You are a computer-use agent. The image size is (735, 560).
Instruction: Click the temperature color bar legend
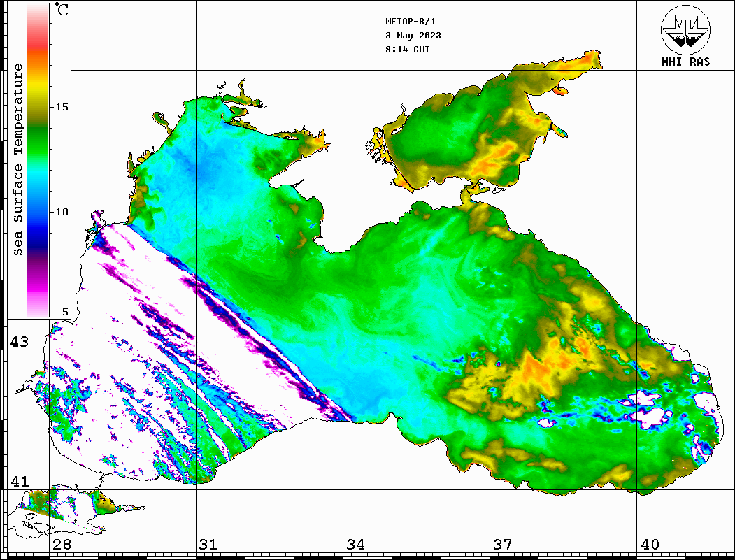point(38,160)
